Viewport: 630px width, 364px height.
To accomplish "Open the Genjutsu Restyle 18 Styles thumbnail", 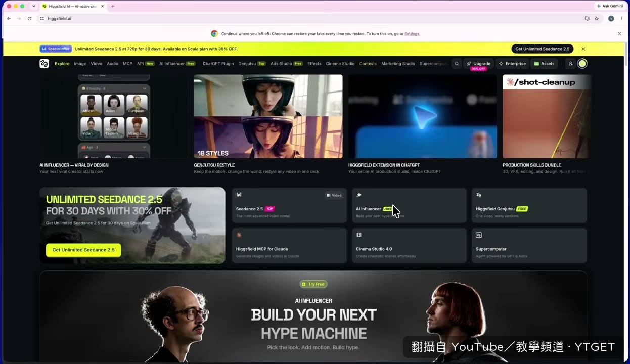I will 268,116.
